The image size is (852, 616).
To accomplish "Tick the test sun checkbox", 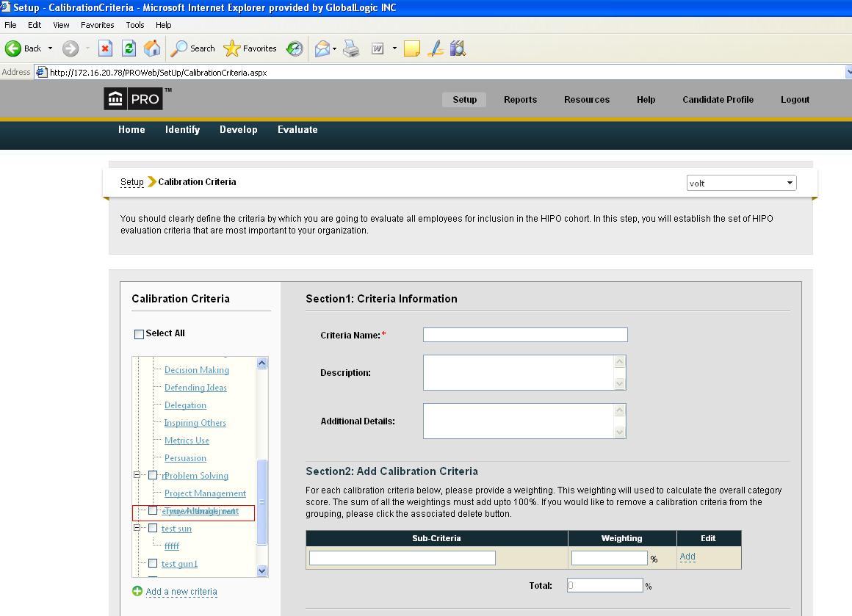I will 153,528.
